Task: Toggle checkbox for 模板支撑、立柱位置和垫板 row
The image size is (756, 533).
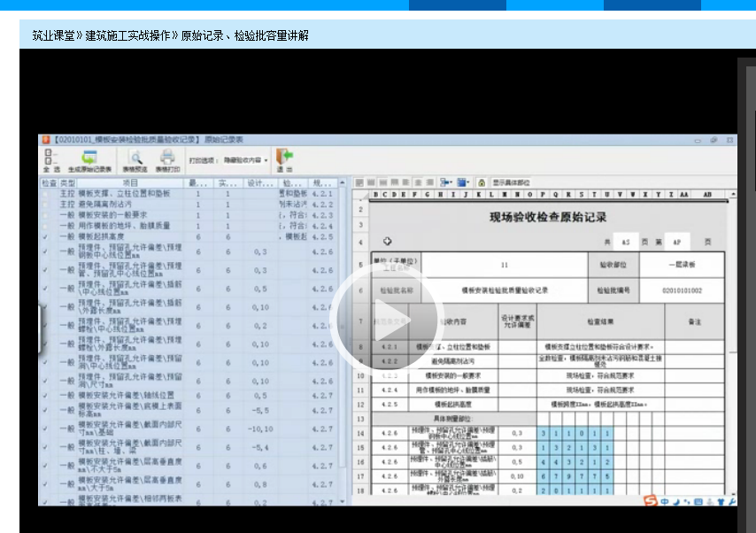Action: tap(45, 193)
